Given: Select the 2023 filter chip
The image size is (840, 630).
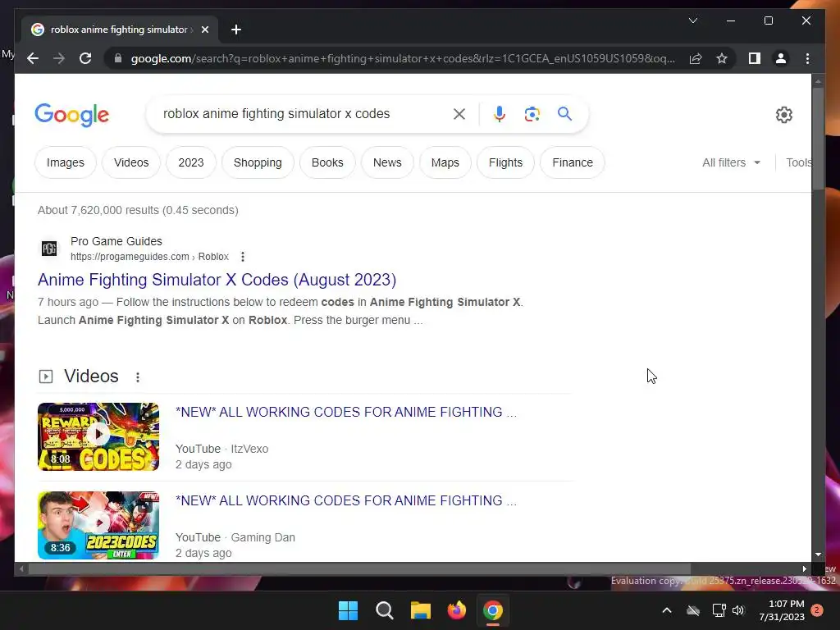Looking at the screenshot, I should [190, 162].
